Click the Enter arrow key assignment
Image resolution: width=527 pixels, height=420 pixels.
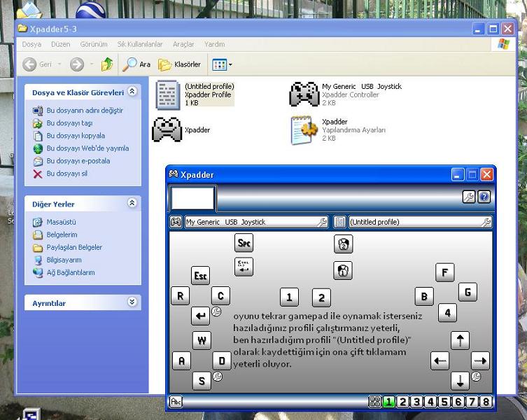click(200, 316)
